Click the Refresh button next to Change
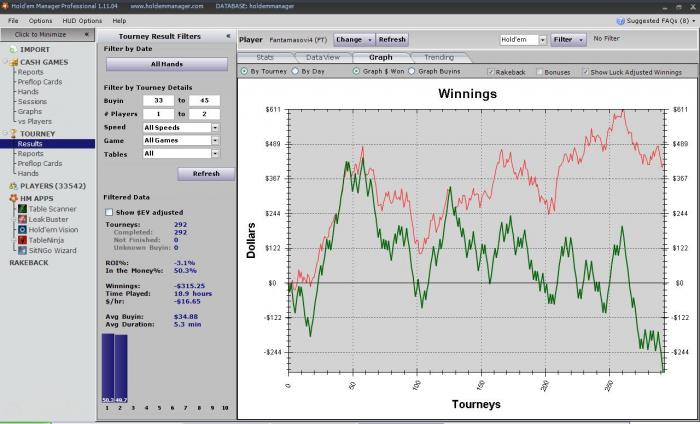Viewport: 700px width, 424px height. (392, 40)
